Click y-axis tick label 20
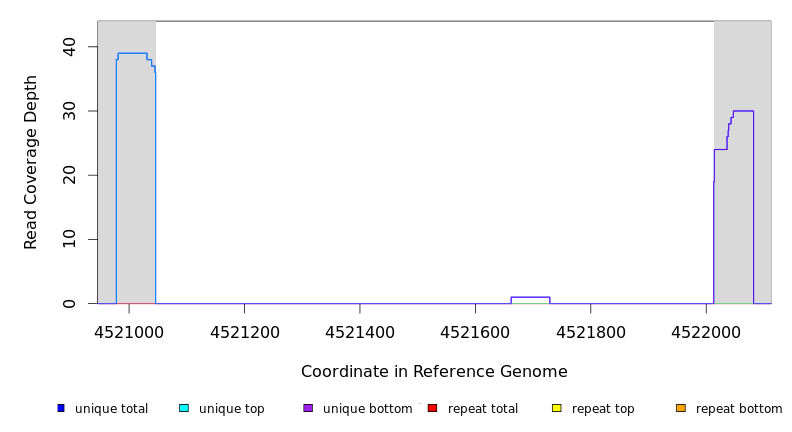 pos(68,175)
